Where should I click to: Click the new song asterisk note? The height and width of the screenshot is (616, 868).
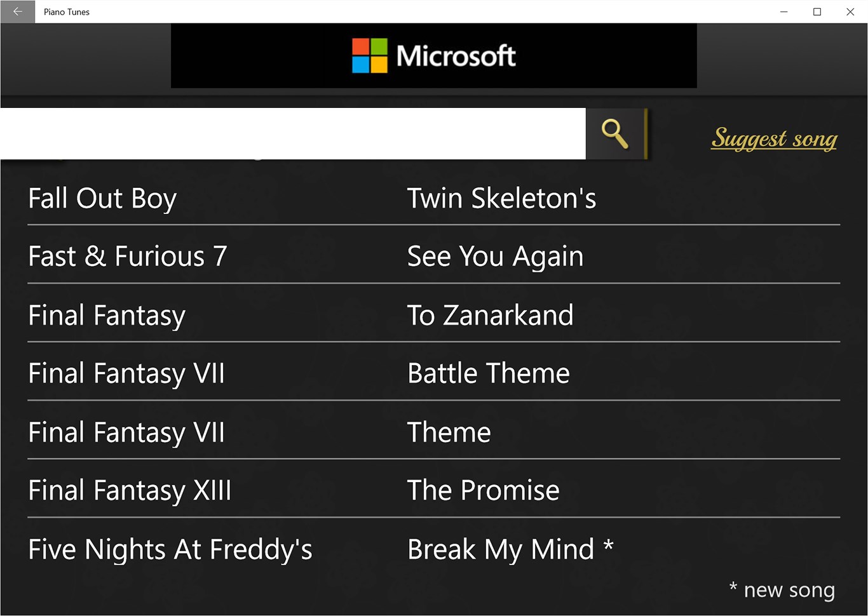tap(781, 590)
